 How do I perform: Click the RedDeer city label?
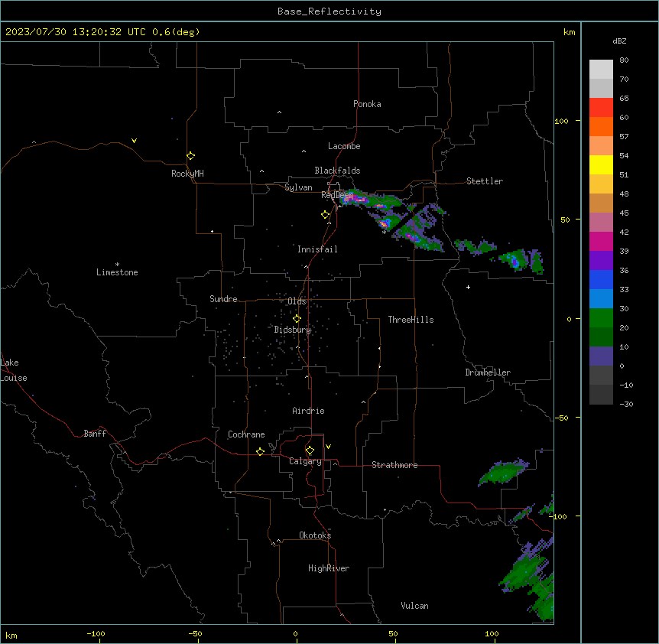(337, 195)
